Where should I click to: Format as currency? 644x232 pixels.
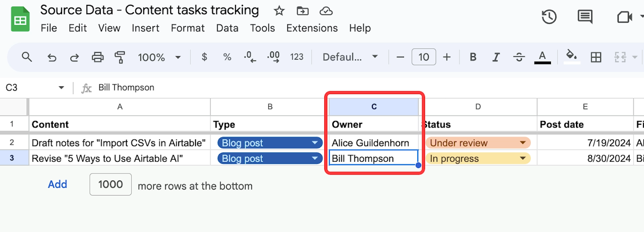(204, 57)
